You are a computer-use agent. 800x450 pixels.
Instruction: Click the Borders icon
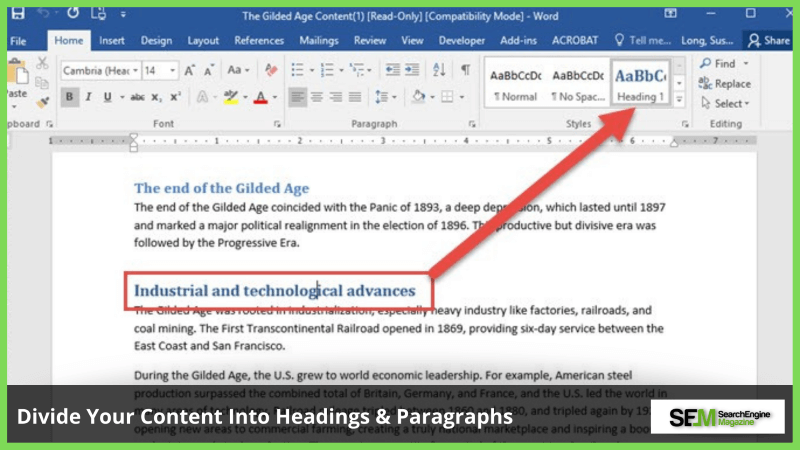pos(447,97)
